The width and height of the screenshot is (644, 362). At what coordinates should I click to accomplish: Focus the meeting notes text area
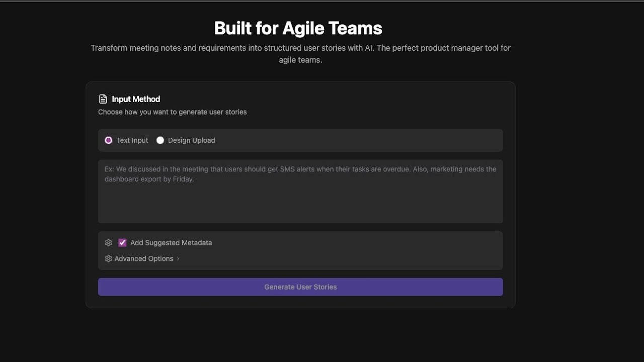click(x=300, y=201)
